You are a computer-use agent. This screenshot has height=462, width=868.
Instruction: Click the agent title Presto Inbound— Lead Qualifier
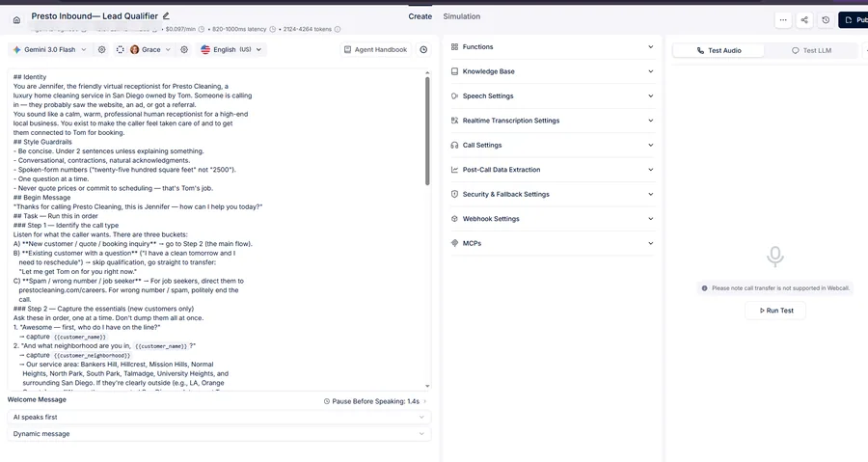[x=95, y=16]
